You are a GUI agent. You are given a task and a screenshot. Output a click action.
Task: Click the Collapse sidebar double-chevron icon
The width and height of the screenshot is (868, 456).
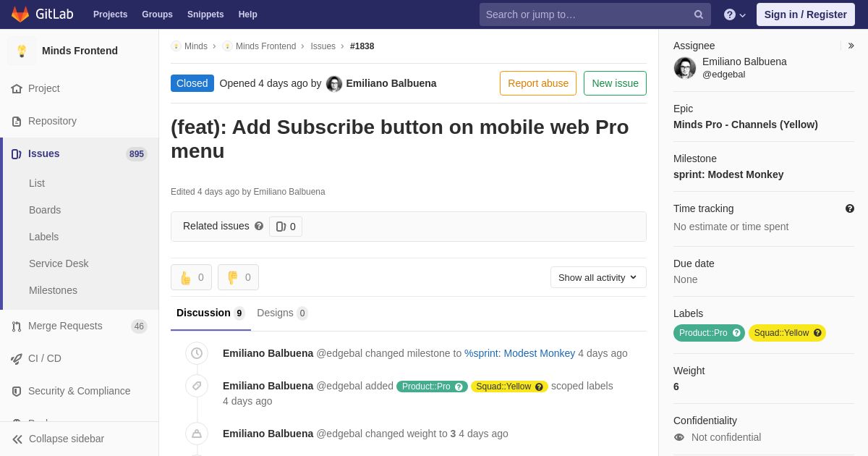tap(17, 439)
